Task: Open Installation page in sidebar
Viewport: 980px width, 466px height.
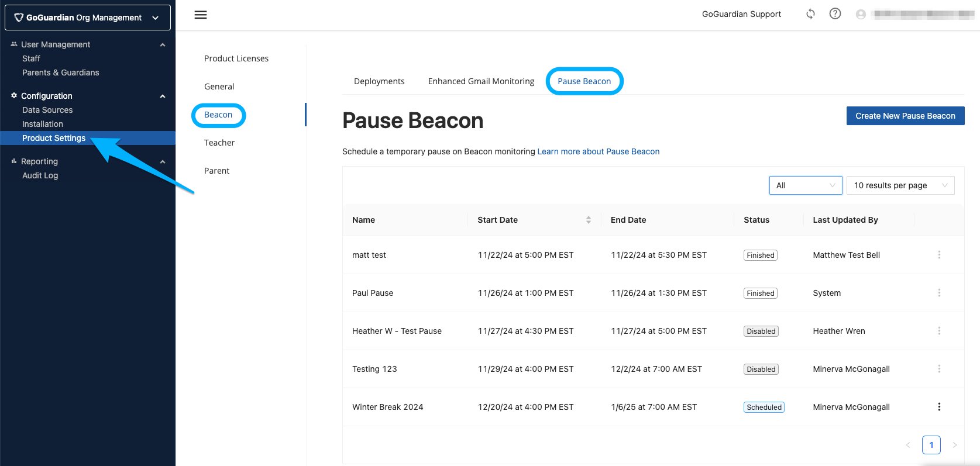Action: (43, 124)
